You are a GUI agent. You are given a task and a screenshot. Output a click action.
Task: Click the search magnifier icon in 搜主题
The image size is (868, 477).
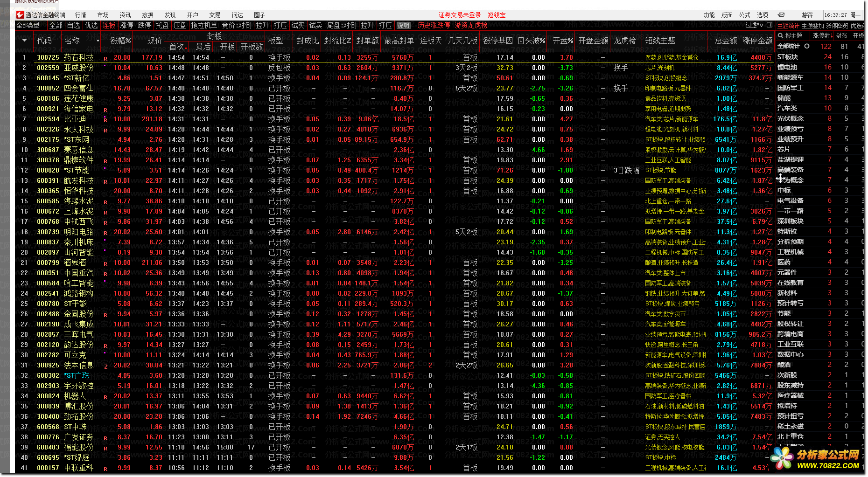[781, 35]
